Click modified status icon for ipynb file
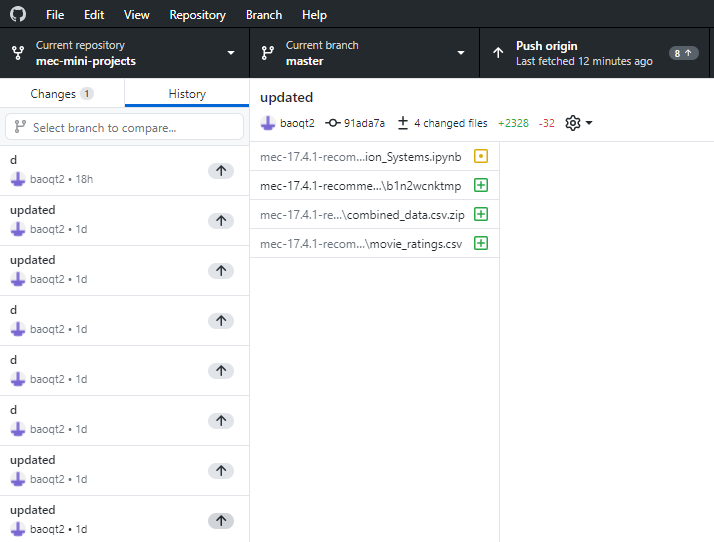This screenshot has width=714, height=542. coord(481,156)
